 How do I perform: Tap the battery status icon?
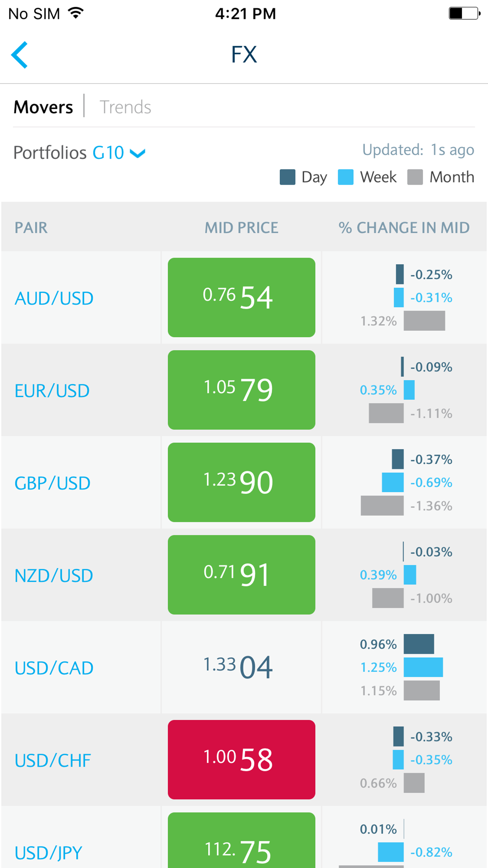pos(464,13)
